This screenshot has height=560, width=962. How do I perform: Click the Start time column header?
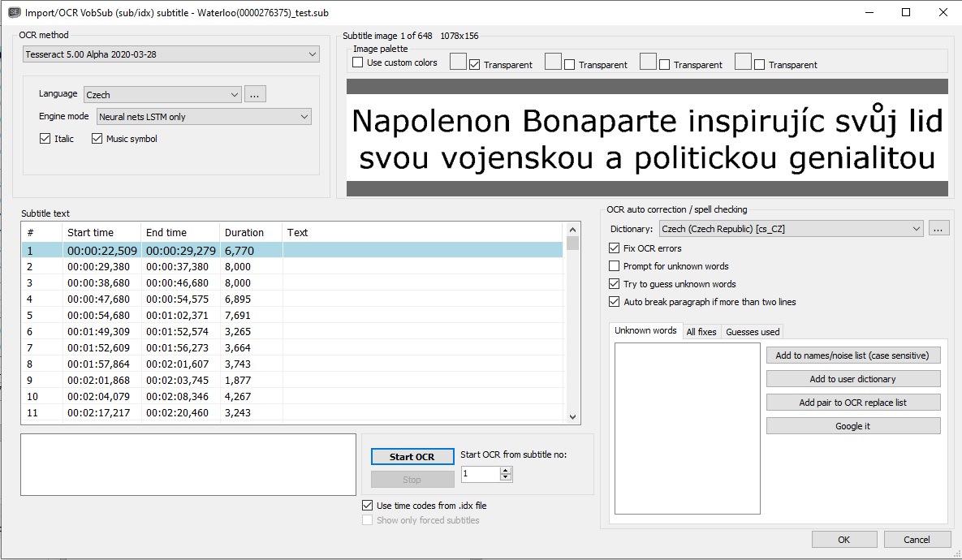pyautogui.click(x=101, y=232)
